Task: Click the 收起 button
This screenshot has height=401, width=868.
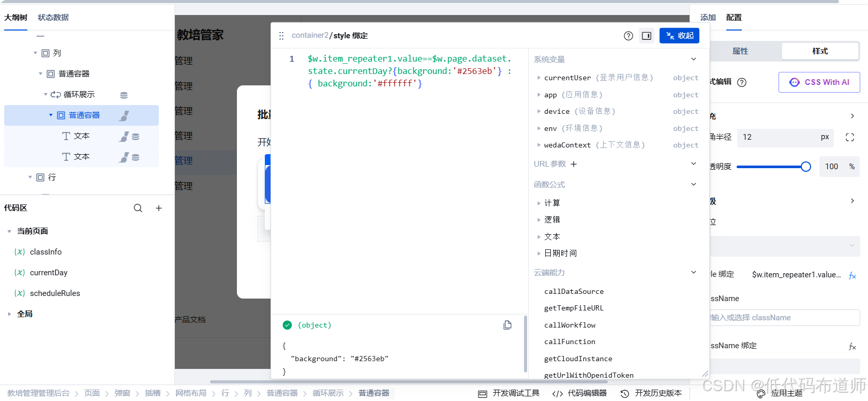Action: (x=679, y=36)
